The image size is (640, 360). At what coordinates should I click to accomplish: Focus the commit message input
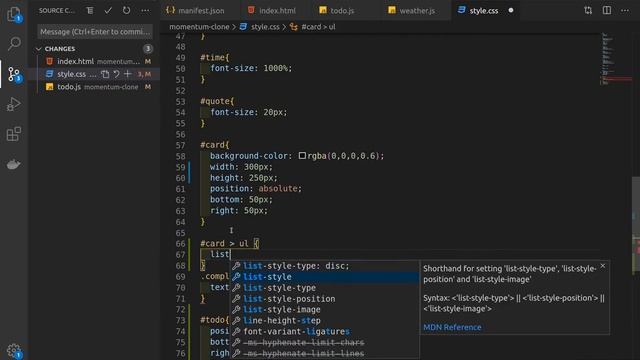(95, 31)
